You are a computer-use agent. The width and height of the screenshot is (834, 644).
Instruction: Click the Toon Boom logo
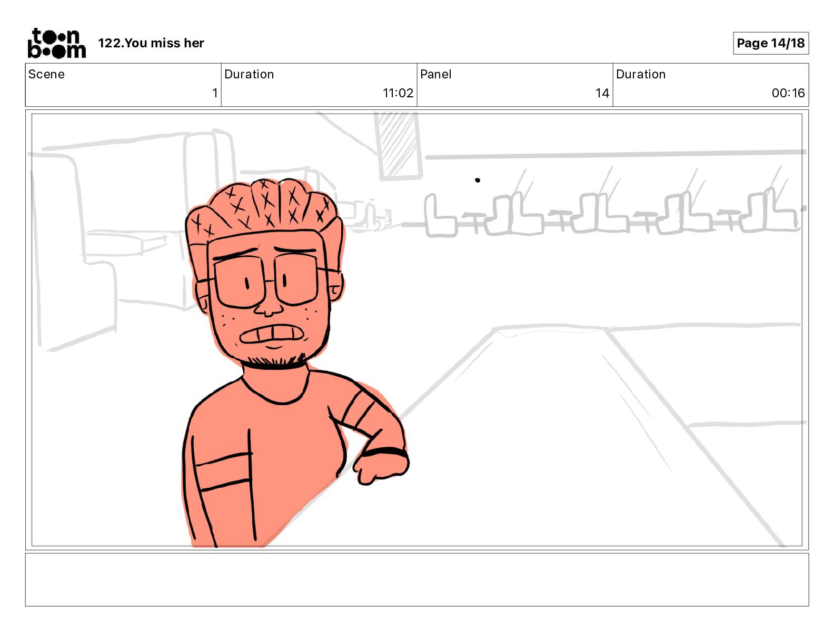tap(56, 43)
